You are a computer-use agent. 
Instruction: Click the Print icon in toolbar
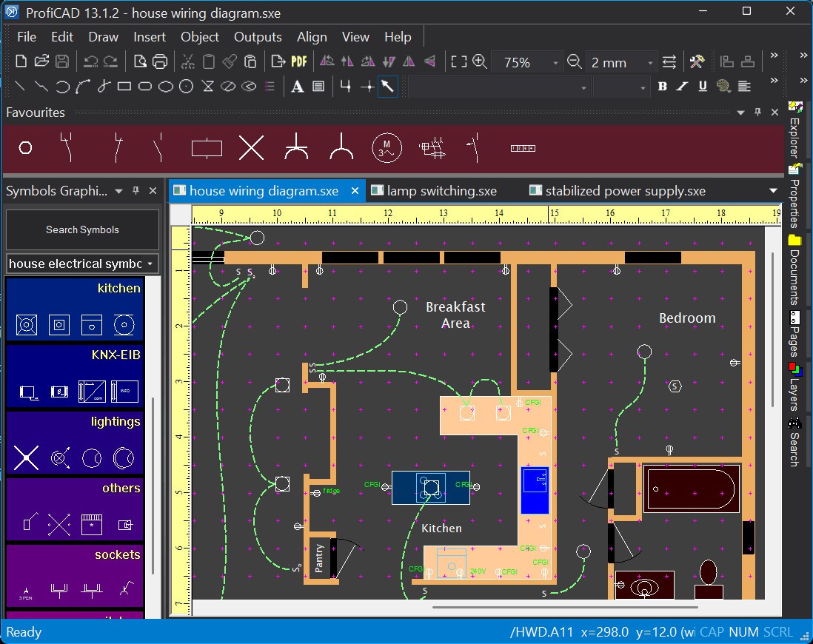click(x=160, y=61)
